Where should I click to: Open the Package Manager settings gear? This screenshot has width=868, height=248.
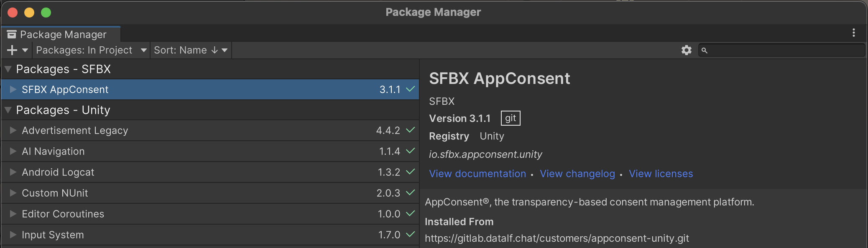coord(686,50)
